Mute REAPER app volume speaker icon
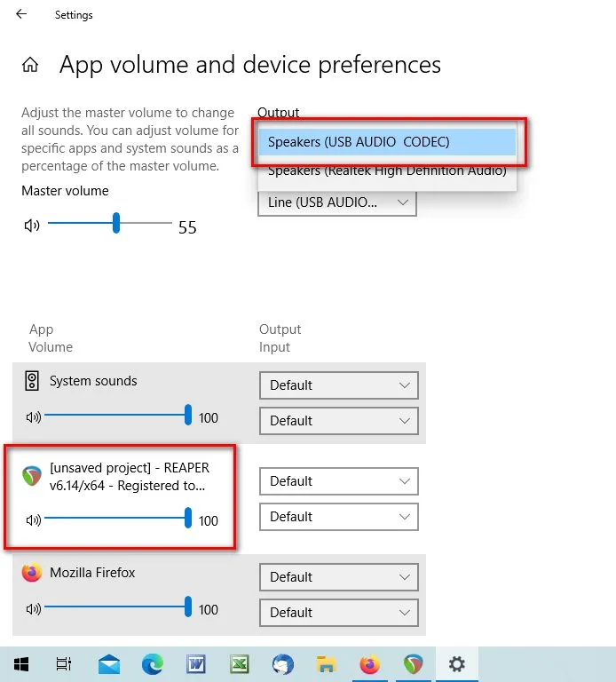The height and width of the screenshot is (682, 616). (x=34, y=520)
